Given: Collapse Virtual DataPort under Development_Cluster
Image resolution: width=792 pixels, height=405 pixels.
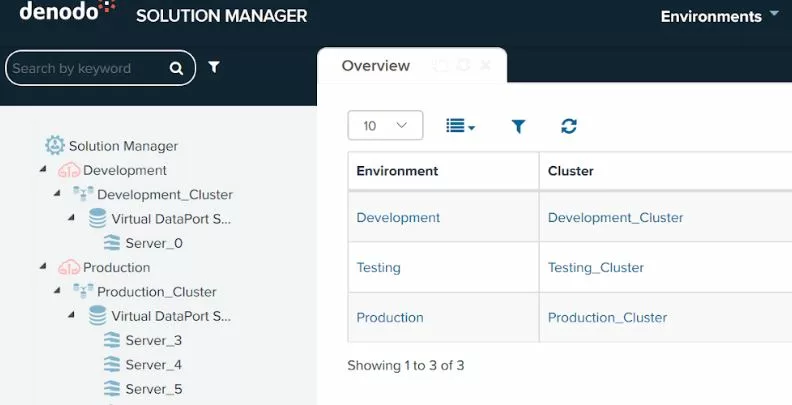Looking at the screenshot, I should tap(72, 218).
